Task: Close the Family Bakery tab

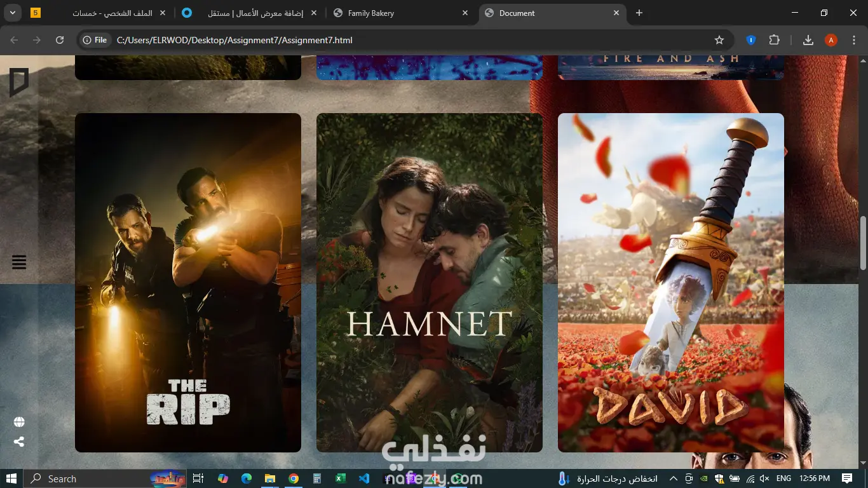Action: coord(465,13)
